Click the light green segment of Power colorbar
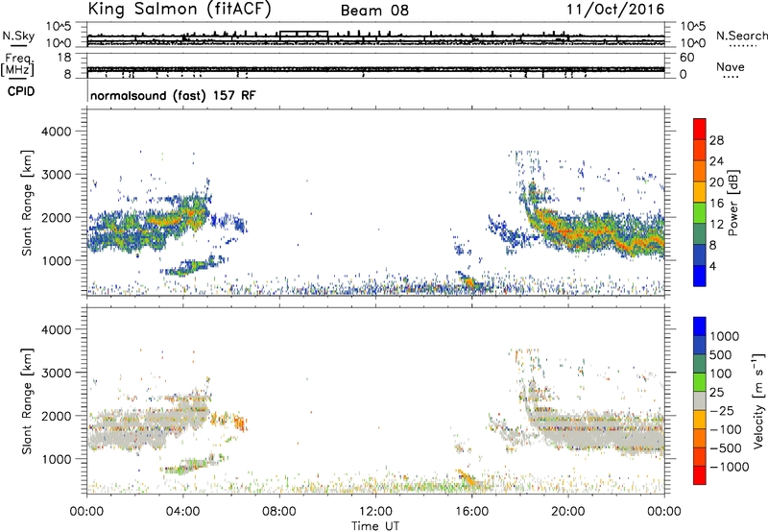 [700, 213]
